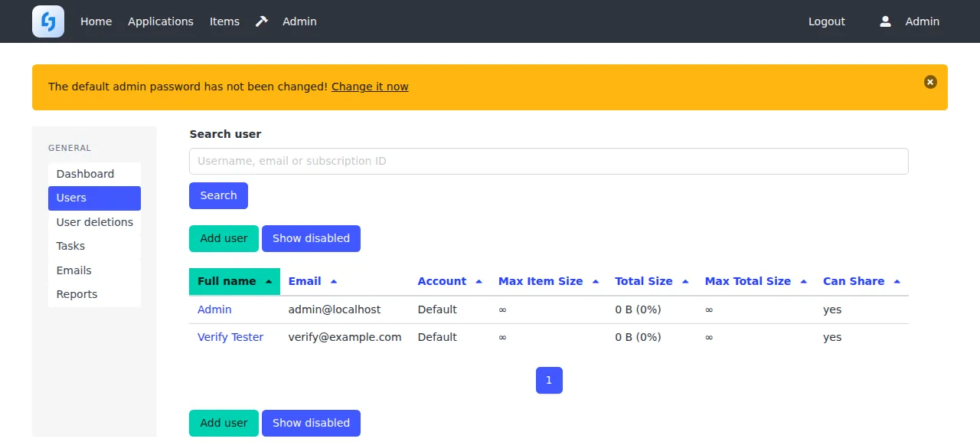
Task: Click the app logo in the navbar
Action: coord(48,21)
